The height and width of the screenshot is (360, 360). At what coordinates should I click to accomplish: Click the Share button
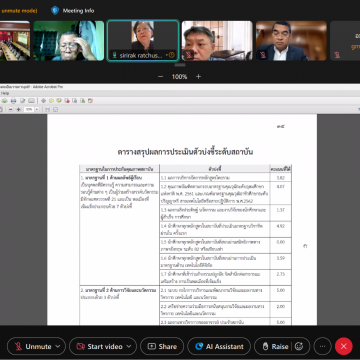(x=162, y=346)
